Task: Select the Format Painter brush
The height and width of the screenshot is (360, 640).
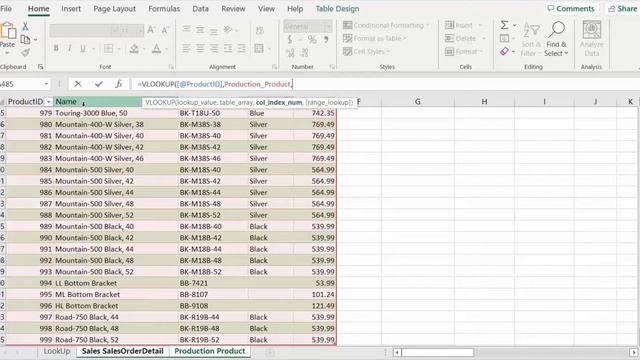Action: point(25,52)
